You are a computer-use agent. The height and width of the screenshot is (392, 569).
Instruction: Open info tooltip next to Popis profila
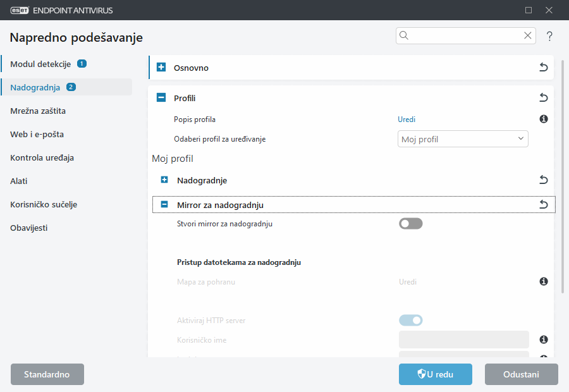pos(544,119)
